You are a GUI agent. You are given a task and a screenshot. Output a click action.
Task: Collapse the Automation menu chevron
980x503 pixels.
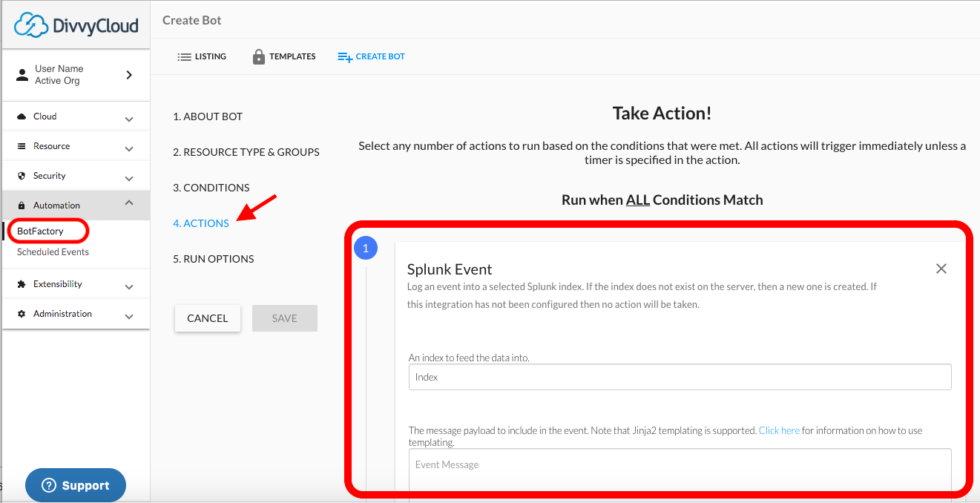coord(129,203)
